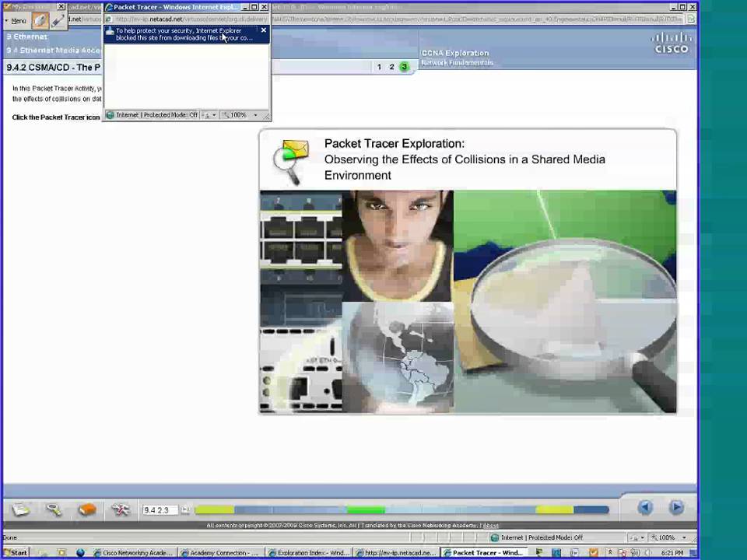The image size is (747, 560).
Task: Select the pen tool icon beside Menu
Action: click(58, 20)
